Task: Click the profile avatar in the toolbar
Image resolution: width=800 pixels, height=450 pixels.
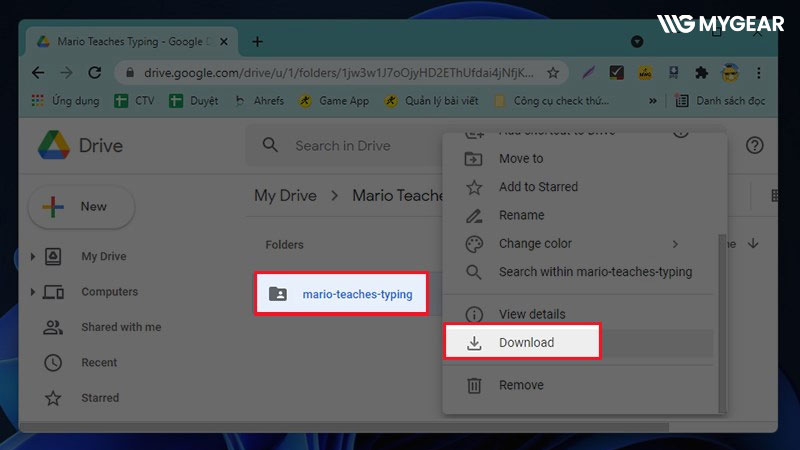Action: [730, 73]
